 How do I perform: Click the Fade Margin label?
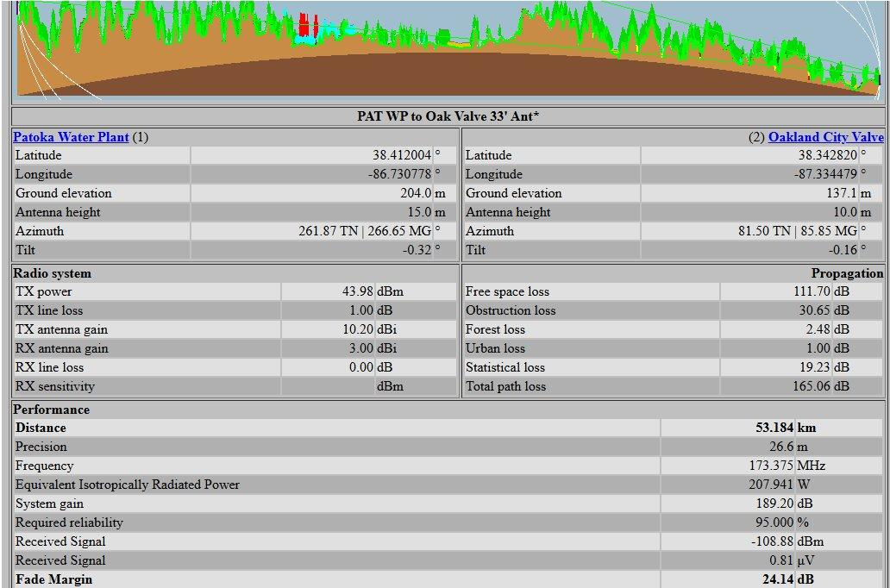coord(54,579)
